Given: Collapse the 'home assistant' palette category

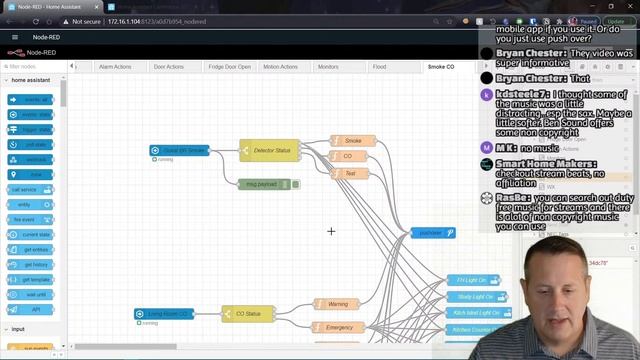Looking at the screenshot, I should 31,80.
